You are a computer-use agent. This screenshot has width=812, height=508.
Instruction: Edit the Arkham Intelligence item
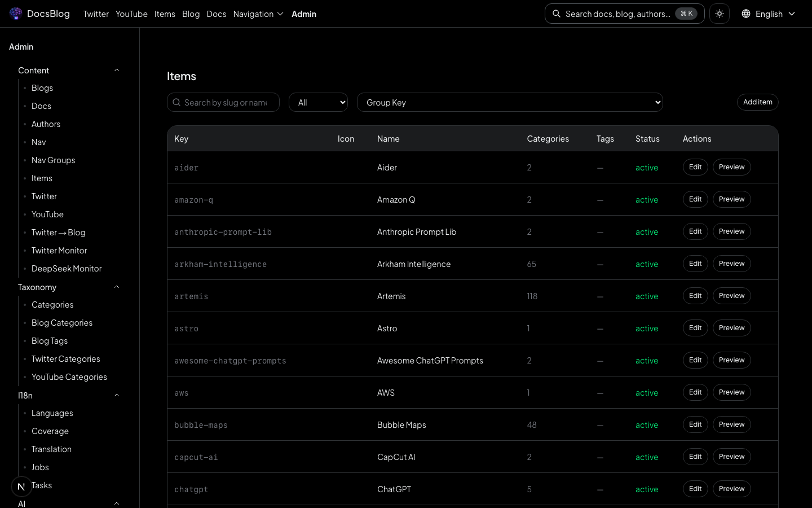click(695, 264)
